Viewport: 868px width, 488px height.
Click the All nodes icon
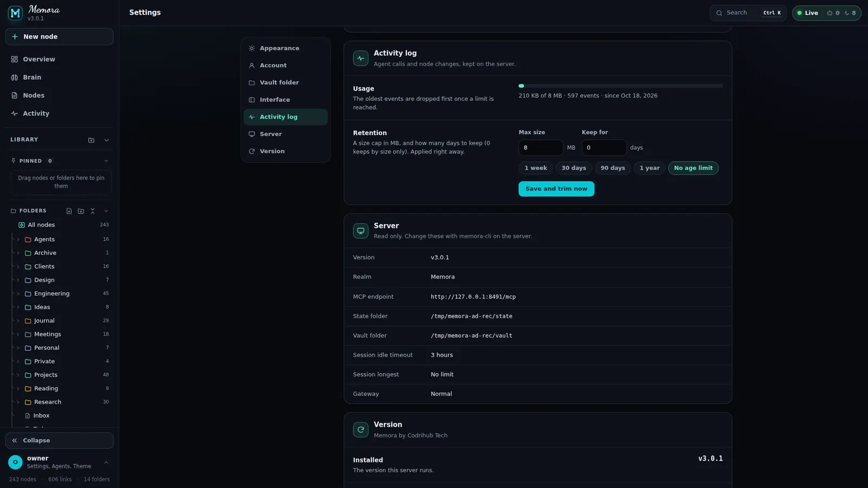click(22, 225)
